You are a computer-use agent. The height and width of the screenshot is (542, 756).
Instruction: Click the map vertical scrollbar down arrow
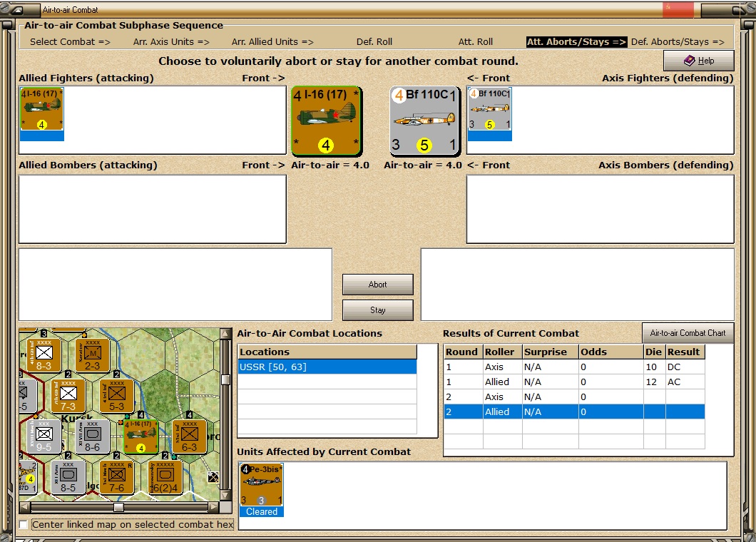pyautogui.click(x=225, y=496)
